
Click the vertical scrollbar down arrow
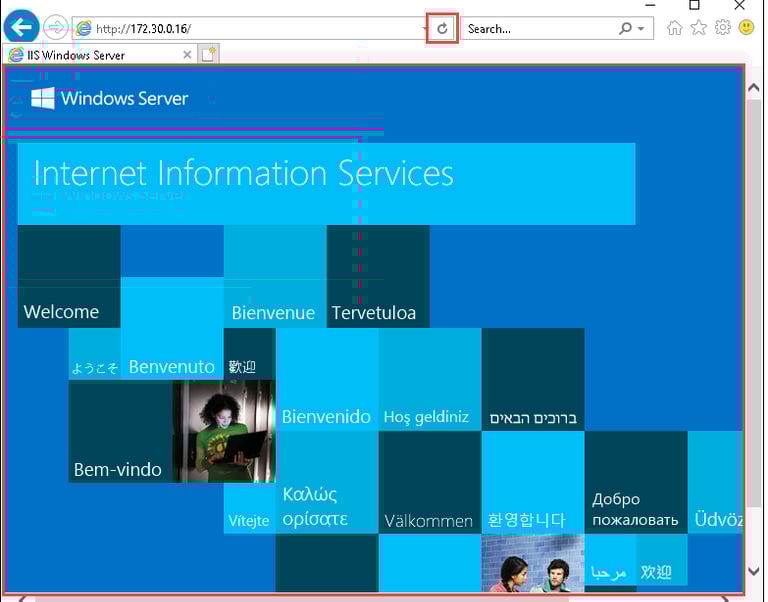754,571
